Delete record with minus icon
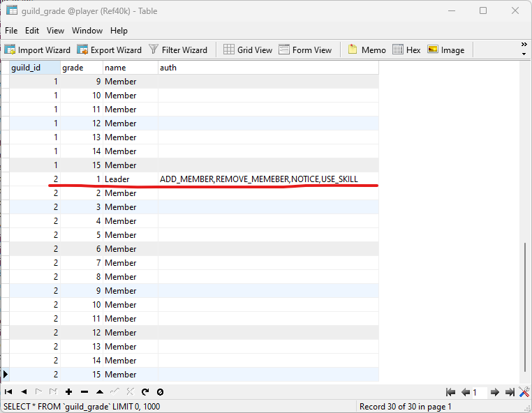This screenshot has width=532, height=413. (x=84, y=392)
